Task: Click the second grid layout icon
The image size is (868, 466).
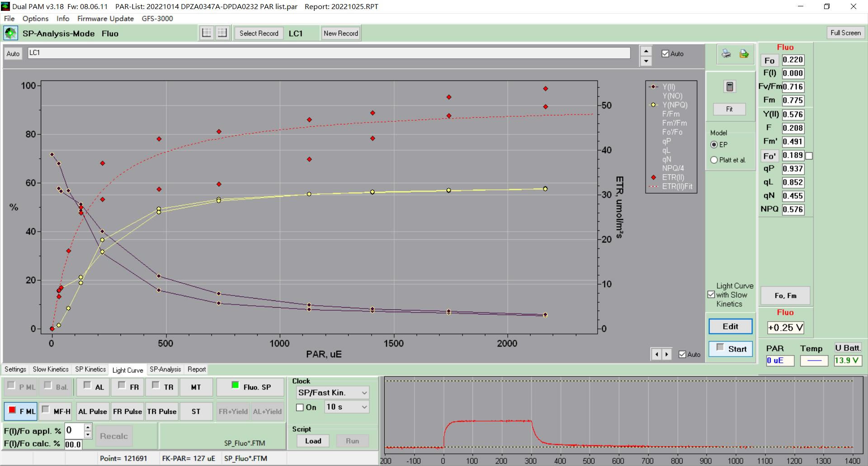Action: tap(222, 33)
